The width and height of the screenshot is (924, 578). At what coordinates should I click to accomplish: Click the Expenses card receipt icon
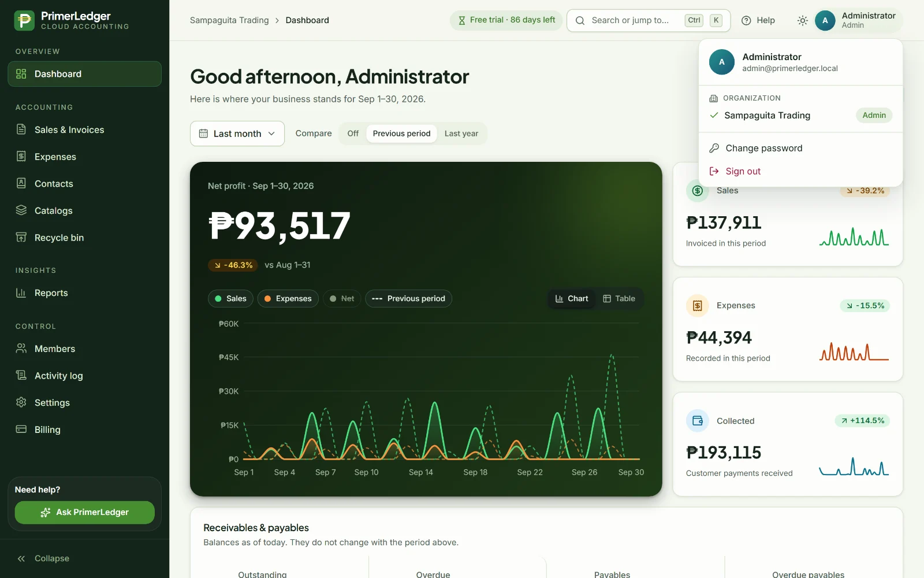pos(697,305)
